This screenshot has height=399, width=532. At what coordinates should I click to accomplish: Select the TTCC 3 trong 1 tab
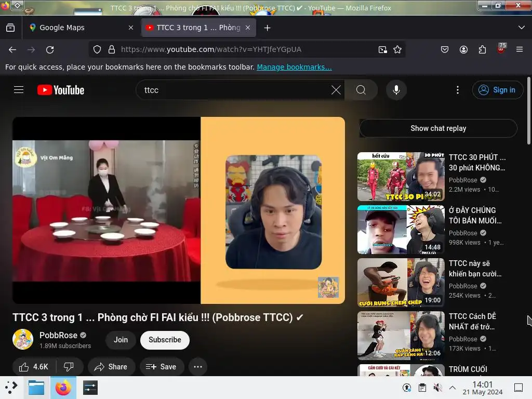click(198, 28)
